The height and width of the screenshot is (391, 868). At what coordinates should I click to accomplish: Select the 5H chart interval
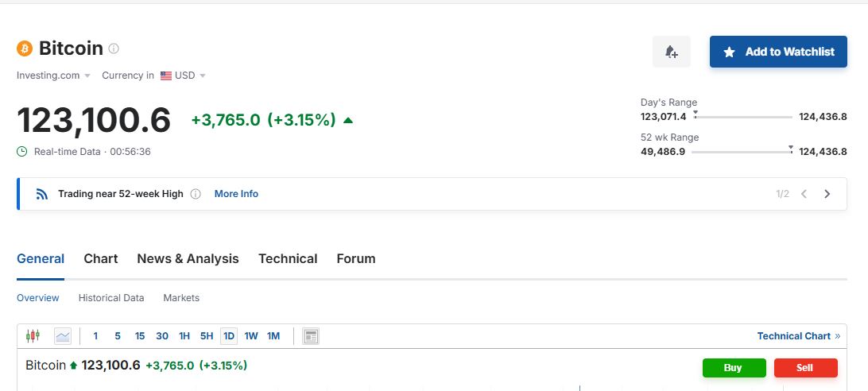point(207,336)
